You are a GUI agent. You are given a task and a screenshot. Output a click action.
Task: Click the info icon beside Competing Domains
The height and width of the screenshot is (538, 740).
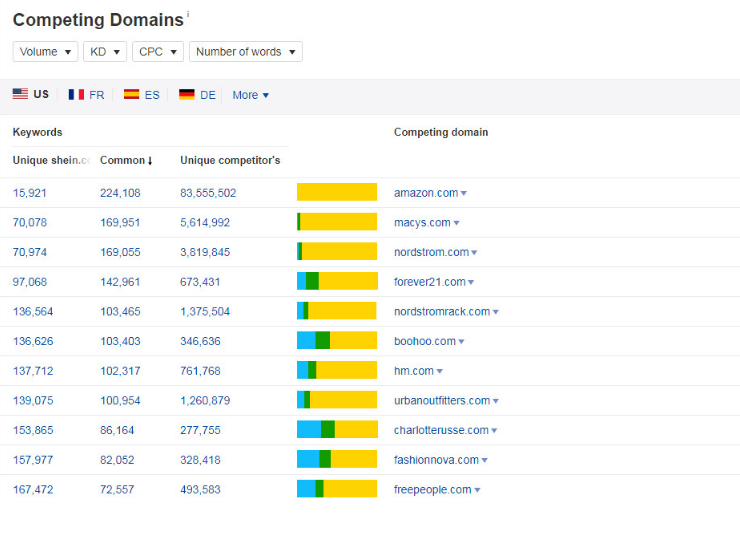click(x=188, y=14)
